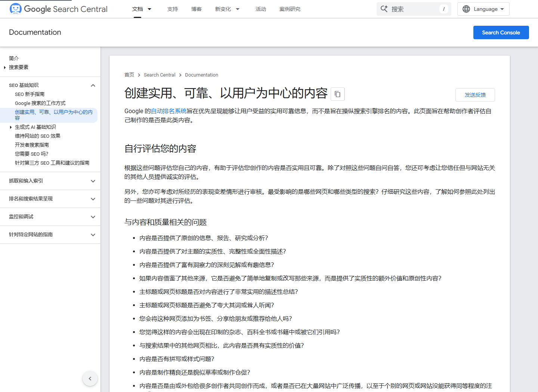538x392 pixels.
Task: Copy page title using the copy icon
Action: click(338, 94)
